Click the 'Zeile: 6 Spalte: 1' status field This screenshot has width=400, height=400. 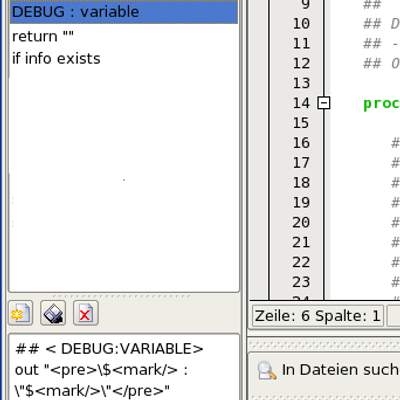(318, 316)
